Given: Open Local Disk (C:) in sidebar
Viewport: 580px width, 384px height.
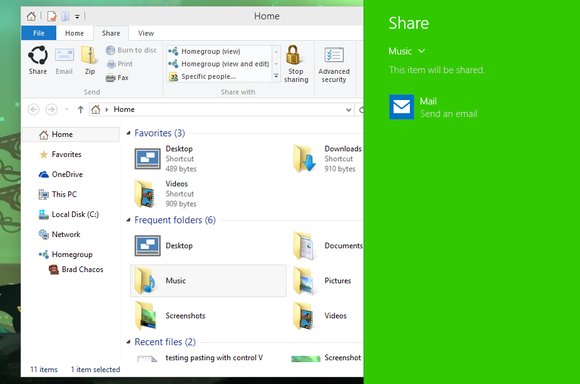Looking at the screenshot, I should tap(69, 215).
